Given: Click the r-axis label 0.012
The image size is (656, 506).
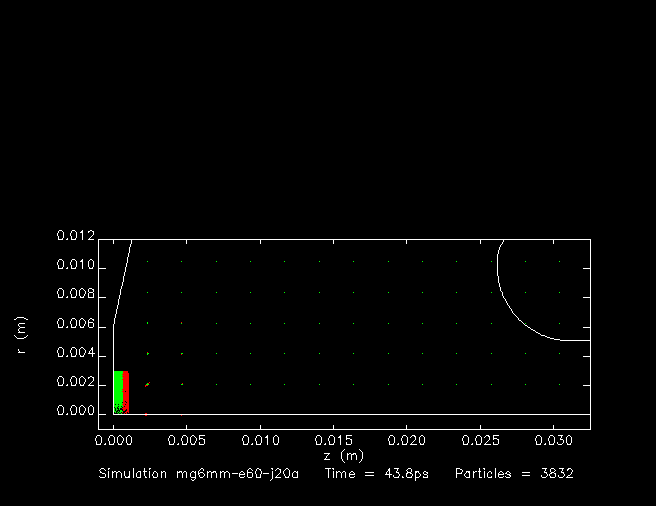Looking at the screenshot, I should [76, 236].
